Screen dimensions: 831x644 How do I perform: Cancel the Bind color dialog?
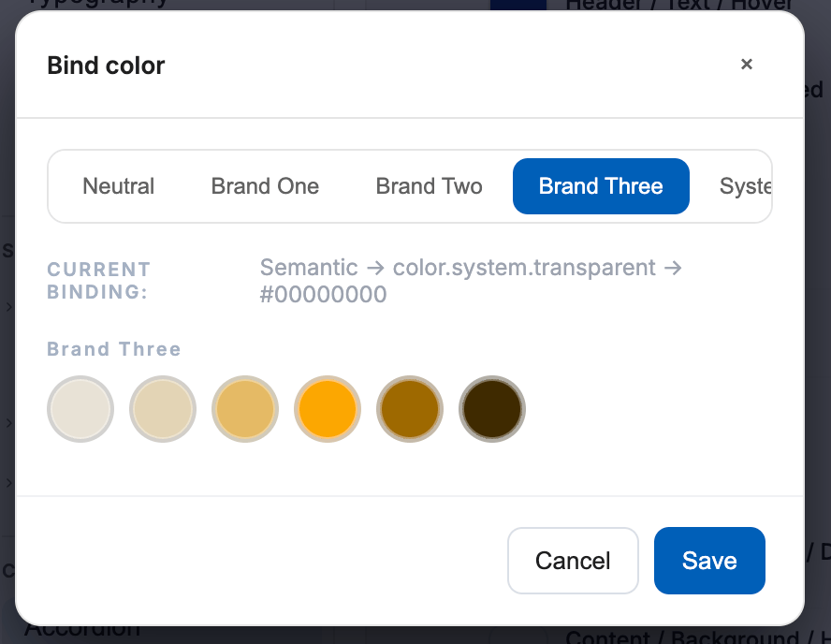tap(573, 561)
